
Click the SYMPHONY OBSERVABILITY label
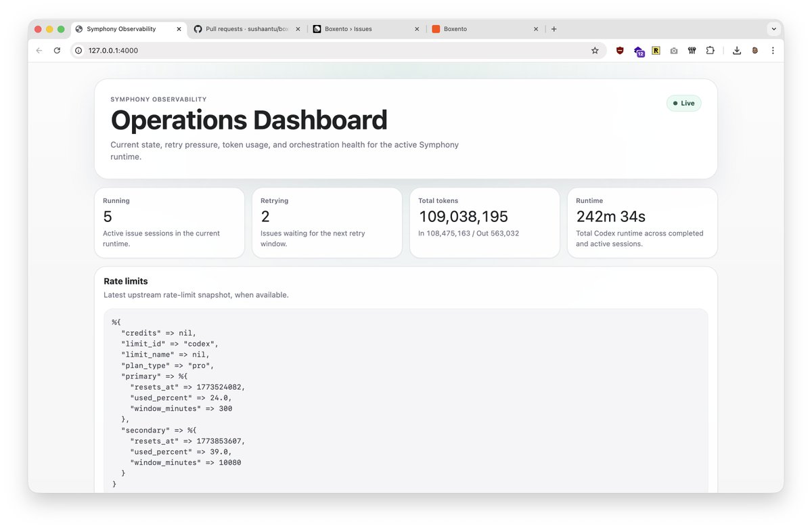[158, 100]
